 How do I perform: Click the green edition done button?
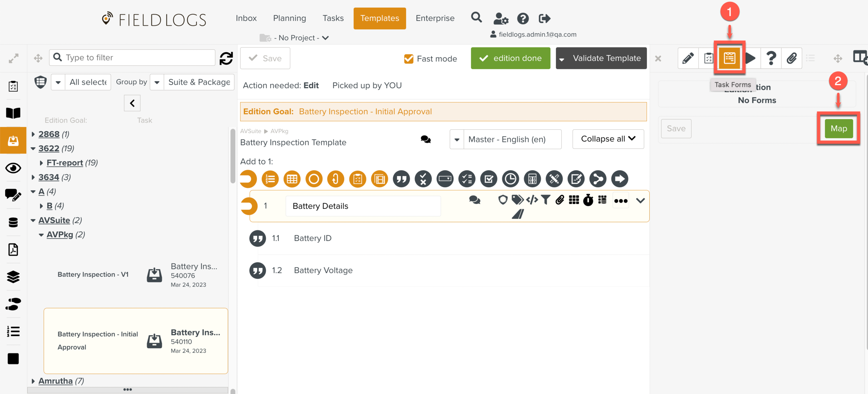coord(510,58)
